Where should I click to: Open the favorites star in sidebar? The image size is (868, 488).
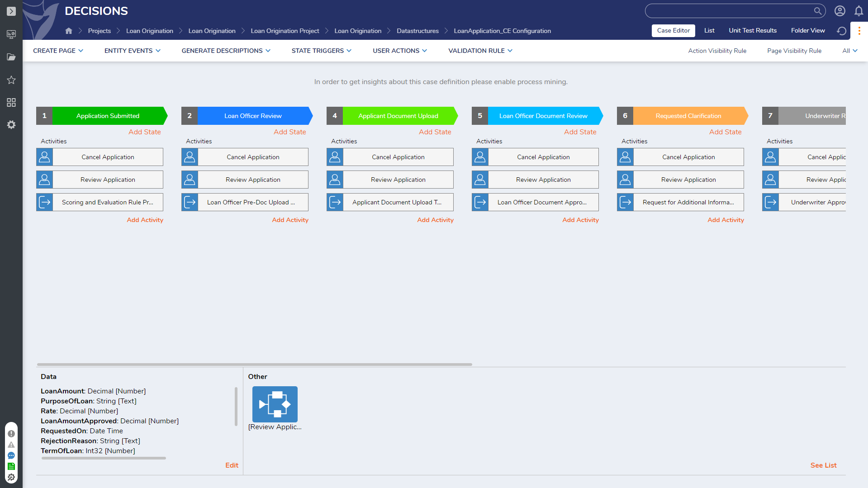coord(11,80)
